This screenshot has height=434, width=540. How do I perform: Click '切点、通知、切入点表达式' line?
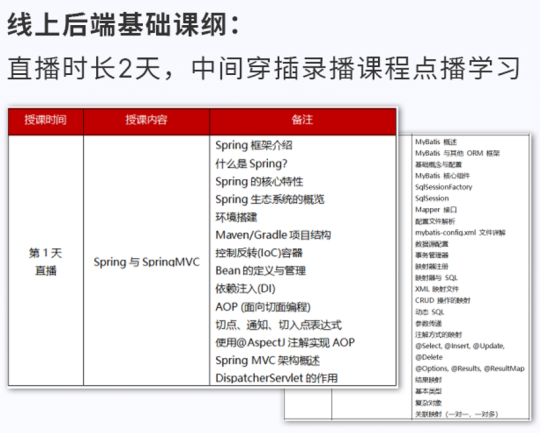pos(278,325)
